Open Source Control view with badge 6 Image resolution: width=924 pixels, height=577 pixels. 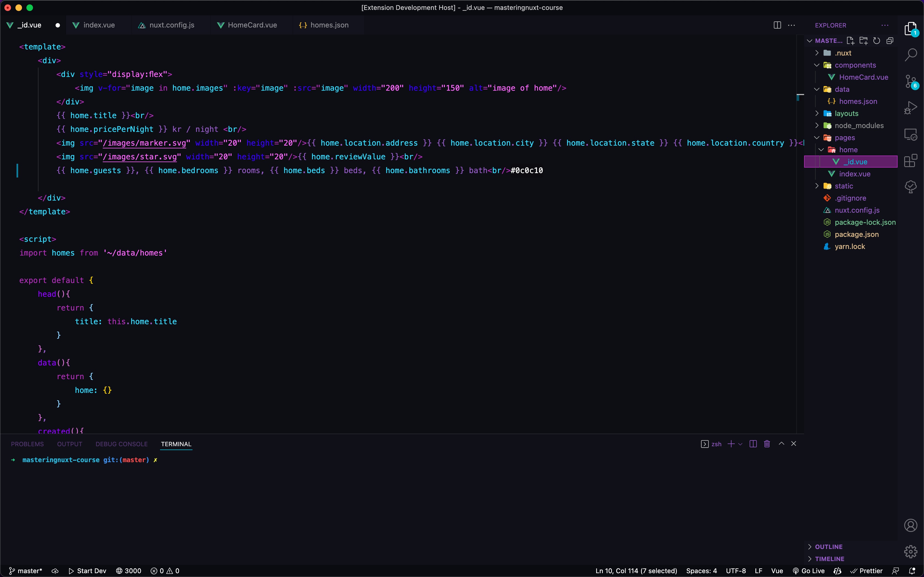(911, 81)
